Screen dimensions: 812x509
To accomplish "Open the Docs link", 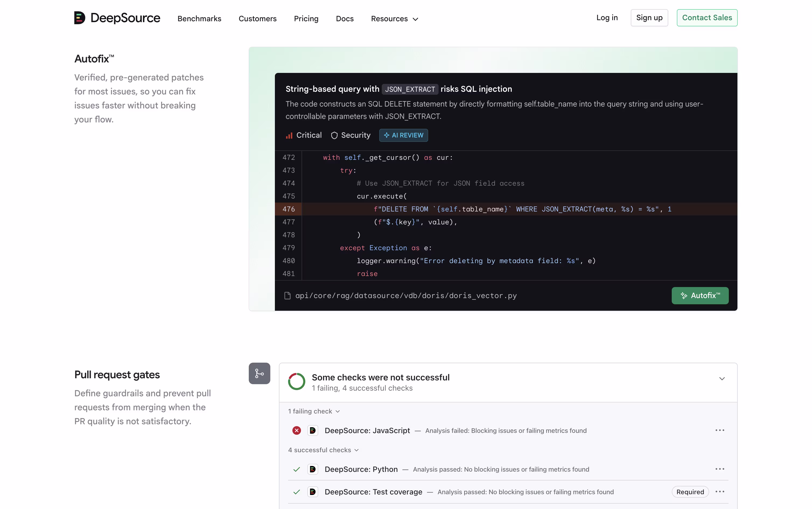I will [x=345, y=19].
